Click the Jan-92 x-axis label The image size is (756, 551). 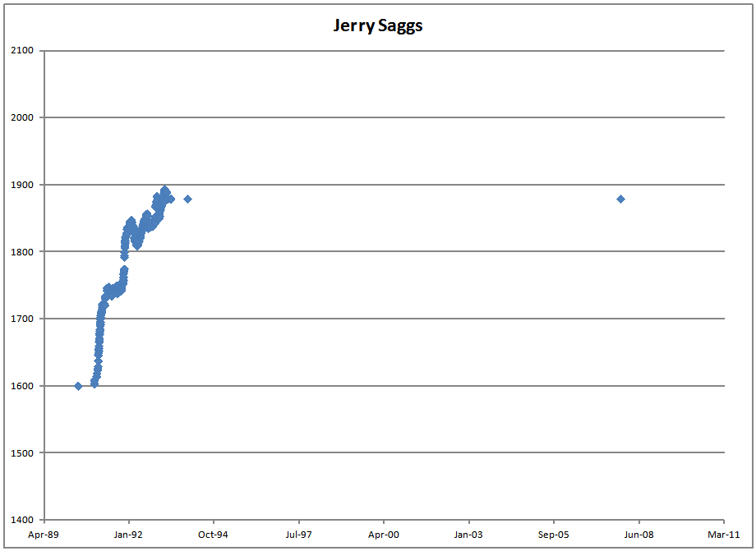pyautogui.click(x=128, y=534)
